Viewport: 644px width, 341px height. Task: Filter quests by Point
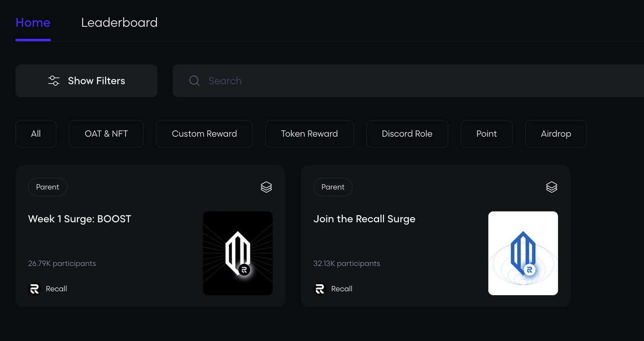487,134
